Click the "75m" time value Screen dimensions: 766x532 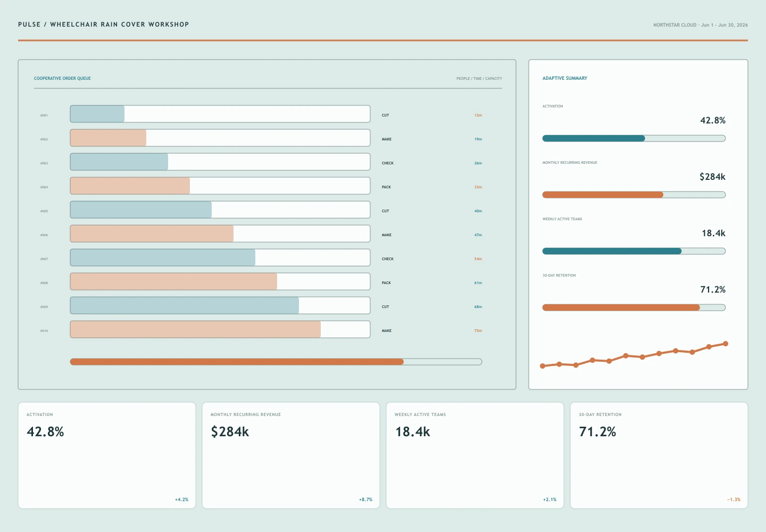point(478,331)
